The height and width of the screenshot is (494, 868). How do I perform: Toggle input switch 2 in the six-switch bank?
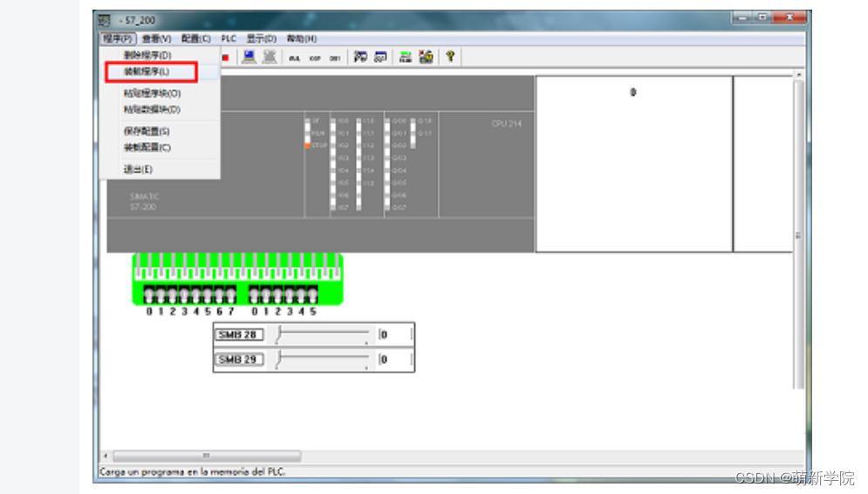pos(278,294)
